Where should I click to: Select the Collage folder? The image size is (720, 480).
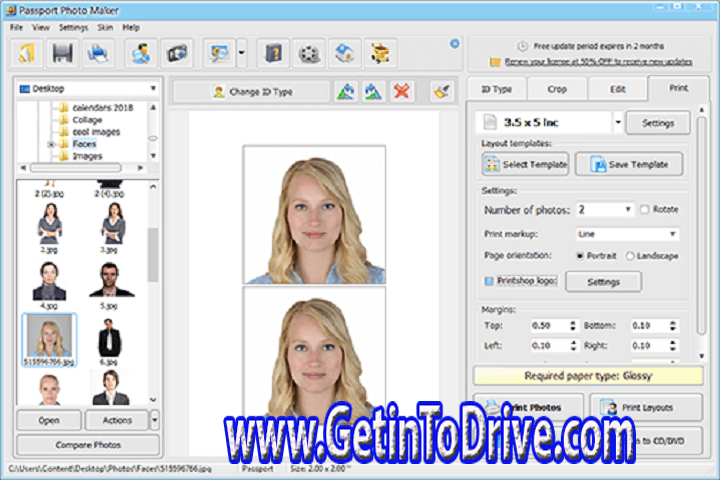(87, 120)
